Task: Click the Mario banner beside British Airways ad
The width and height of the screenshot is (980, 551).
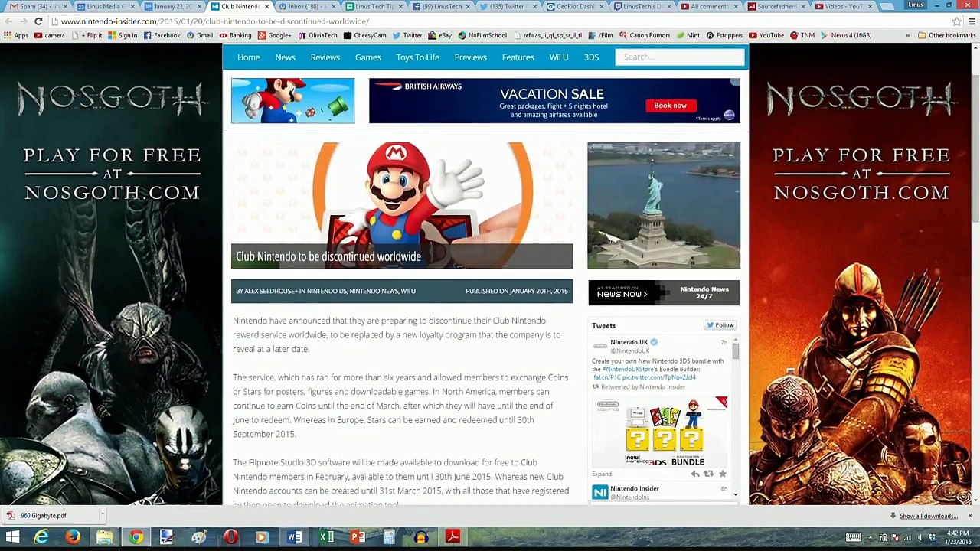Action: pyautogui.click(x=293, y=100)
